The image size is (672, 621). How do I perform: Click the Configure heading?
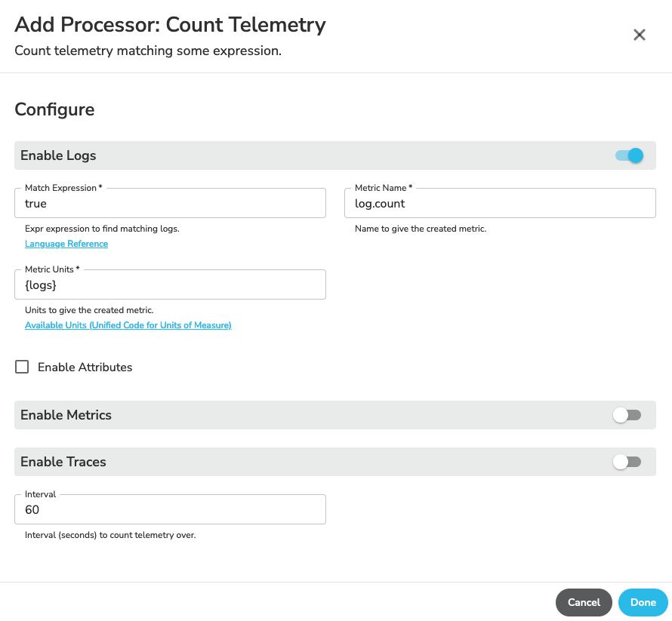coord(54,109)
